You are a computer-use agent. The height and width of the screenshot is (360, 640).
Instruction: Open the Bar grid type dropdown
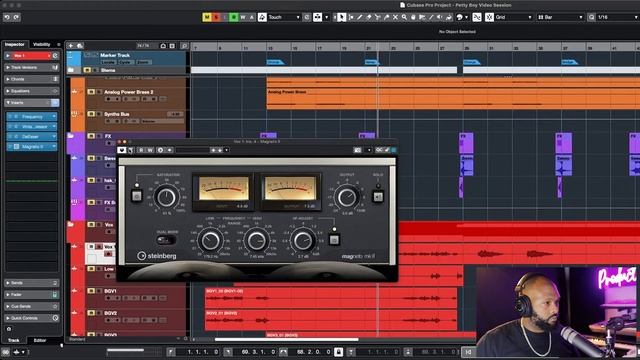(x=560, y=17)
